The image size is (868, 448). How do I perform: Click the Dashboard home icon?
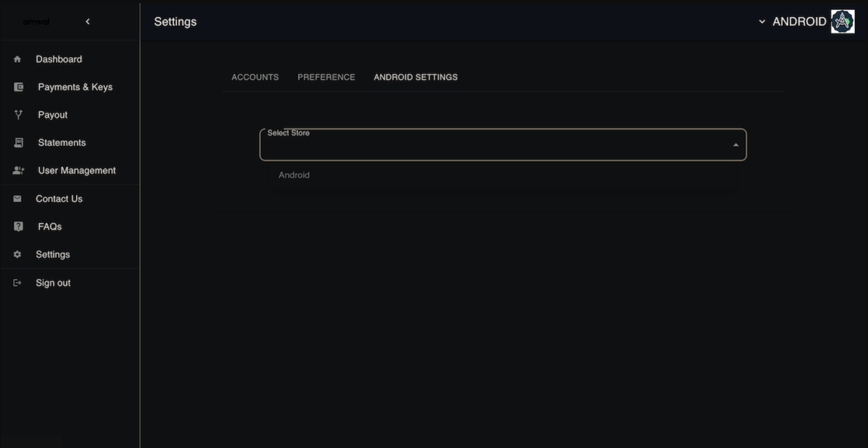point(17,59)
